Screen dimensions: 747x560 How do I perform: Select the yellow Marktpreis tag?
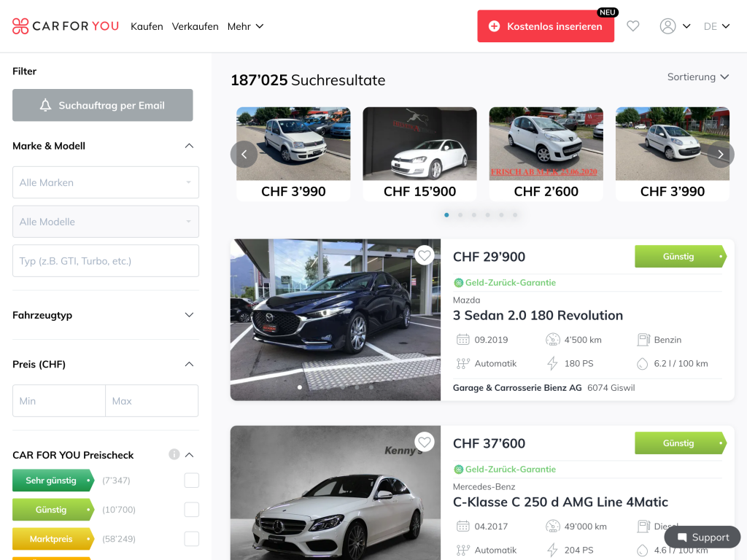[53, 539]
